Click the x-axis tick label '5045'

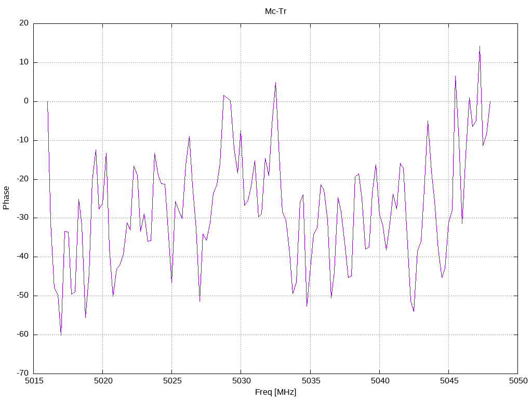[449, 381]
